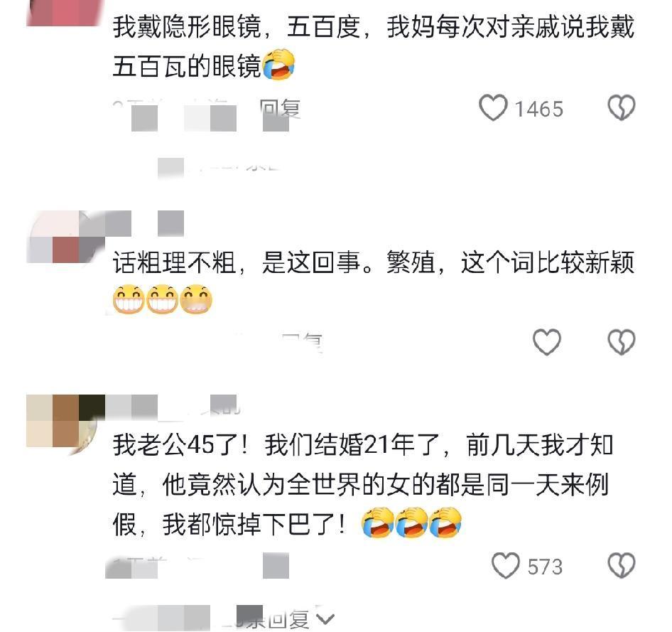Like the comment with 573 likes
Viewport: 672px width, 632px height.
point(506,566)
